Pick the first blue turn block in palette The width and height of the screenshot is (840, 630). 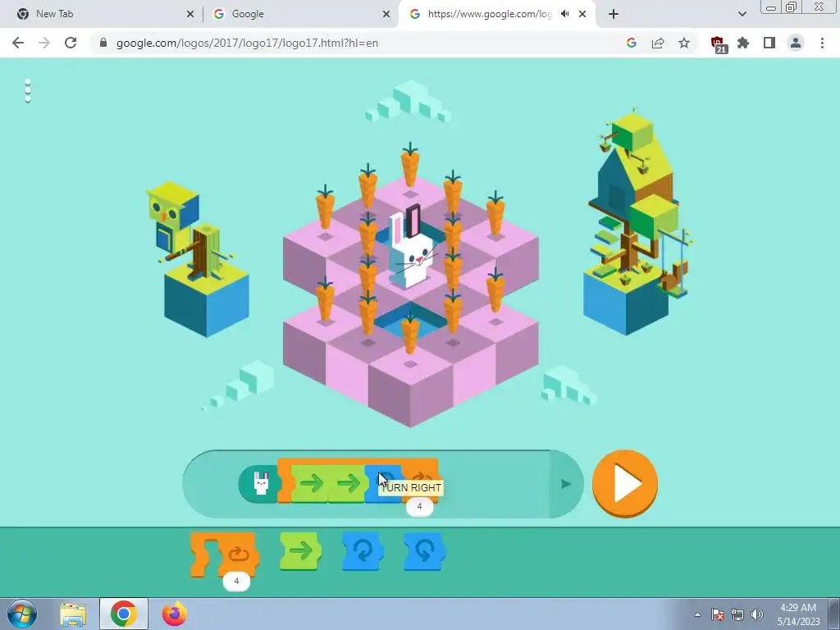pos(363,550)
